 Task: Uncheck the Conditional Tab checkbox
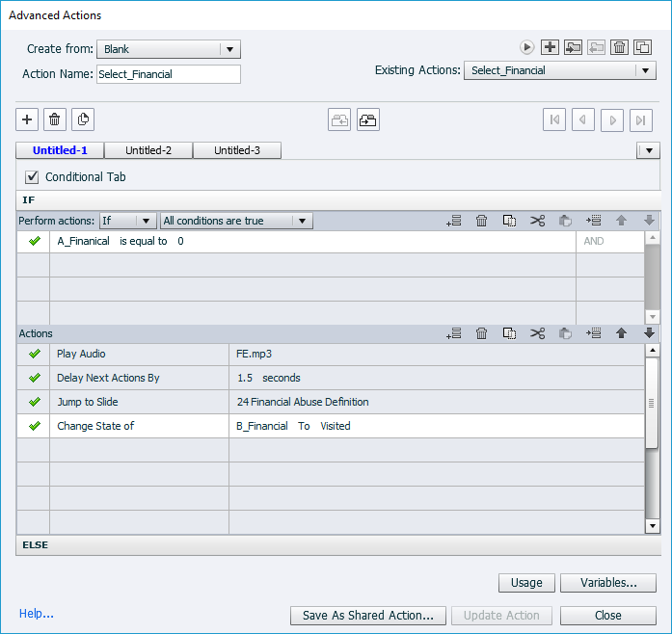(32, 176)
